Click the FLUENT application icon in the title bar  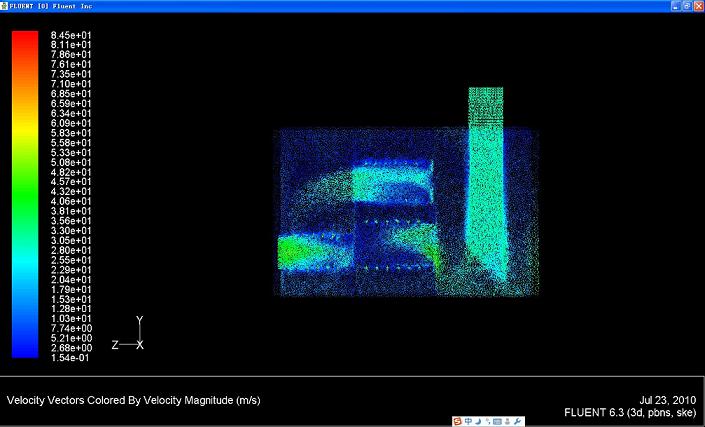click(5, 5)
